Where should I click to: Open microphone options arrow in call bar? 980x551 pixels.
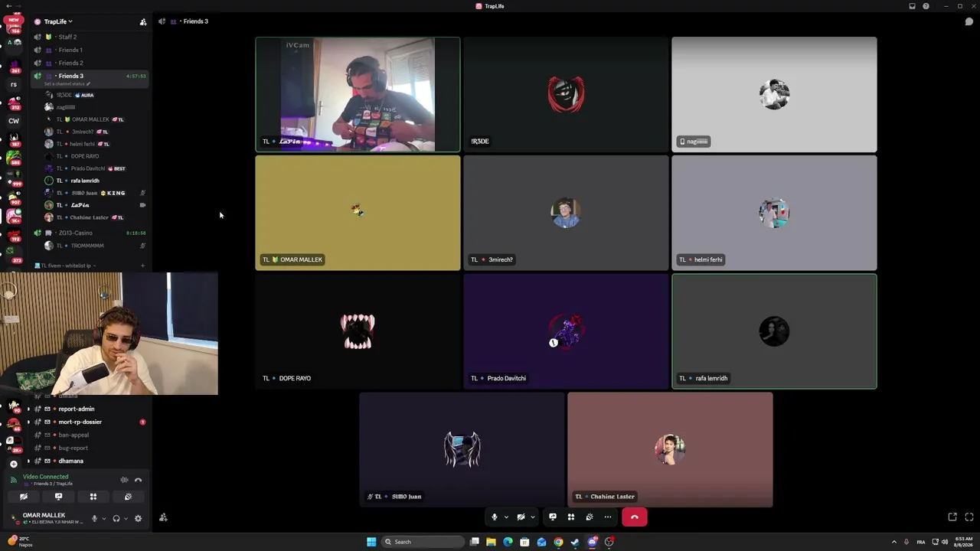tap(506, 517)
